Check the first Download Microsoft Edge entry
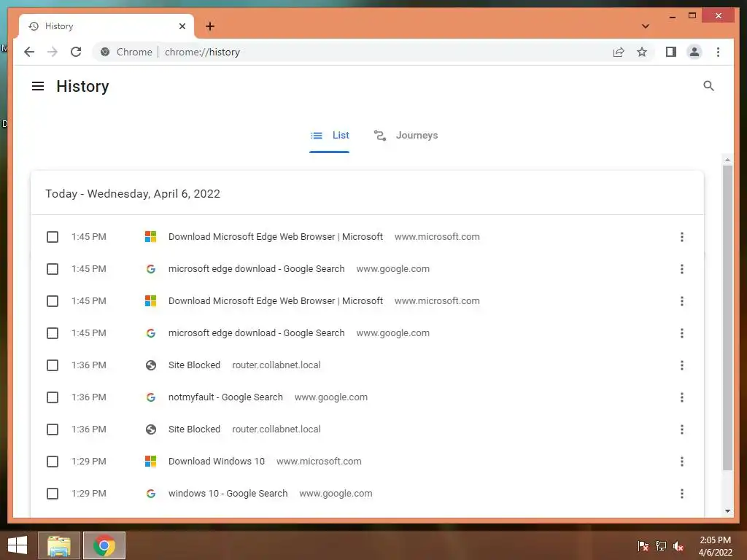Viewport: 747px width, 560px height. 53,237
